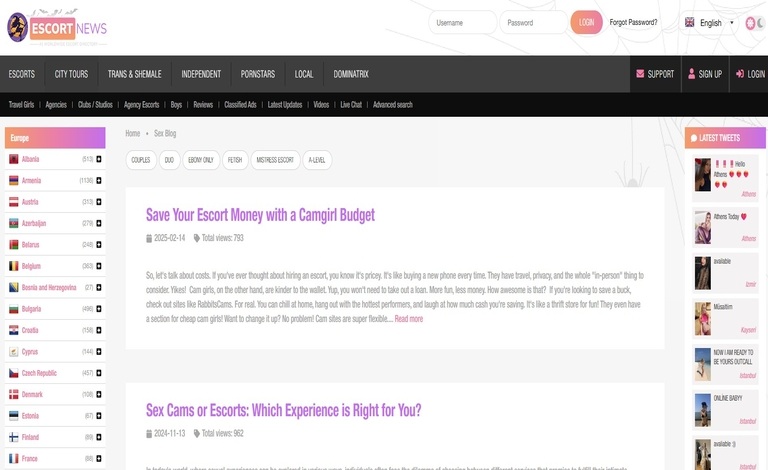Expand the Denmark entry in sidebar
Image resolution: width=768 pixels, height=470 pixels.
[x=99, y=394]
